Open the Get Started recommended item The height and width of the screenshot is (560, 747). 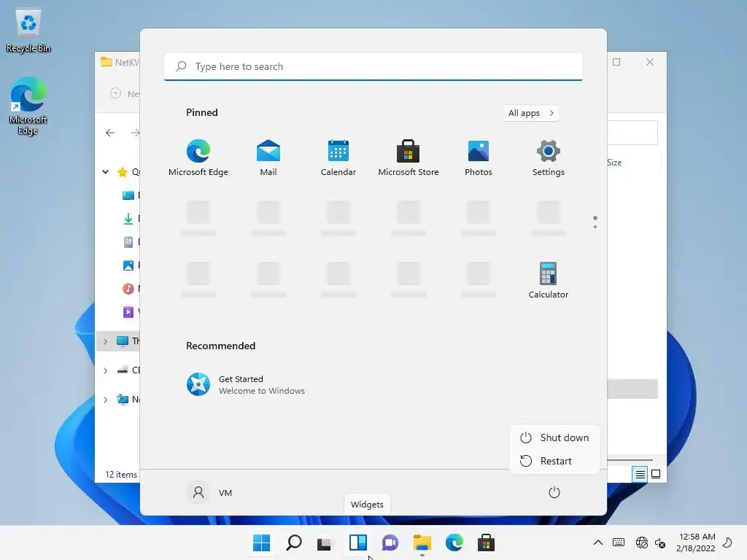point(246,385)
